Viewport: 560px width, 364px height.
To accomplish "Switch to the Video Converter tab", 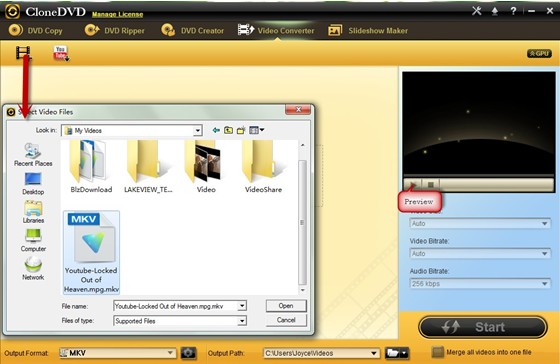I will pos(276,31).
